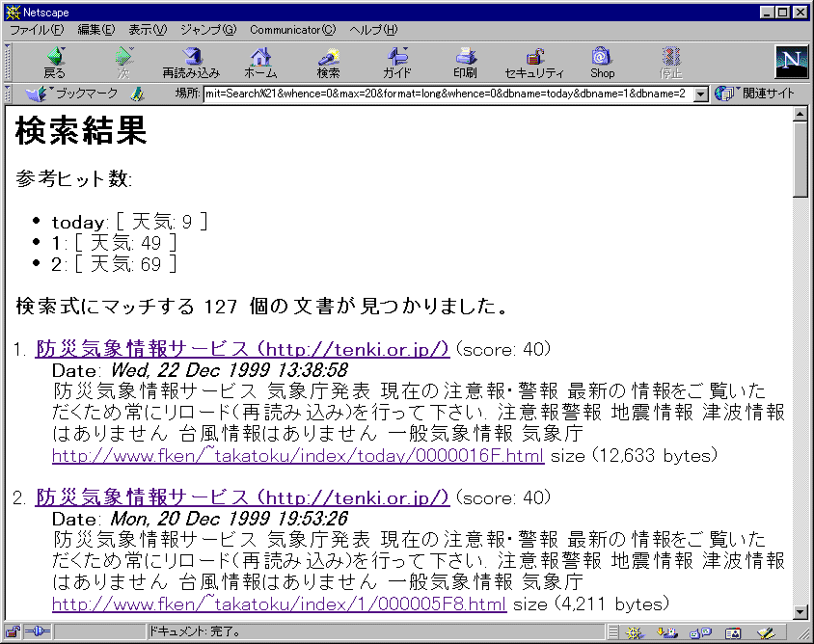Open the ジャンプ(G) menu
814x644 pixels.
tap(208, 30)
